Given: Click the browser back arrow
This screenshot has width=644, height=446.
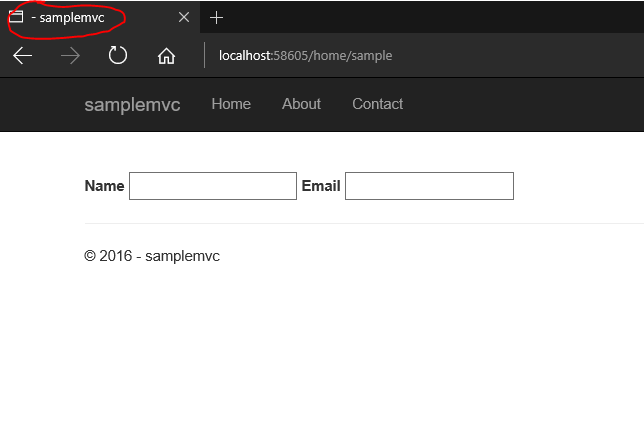Looking at the screenshot, I should (x=22, y=56).
